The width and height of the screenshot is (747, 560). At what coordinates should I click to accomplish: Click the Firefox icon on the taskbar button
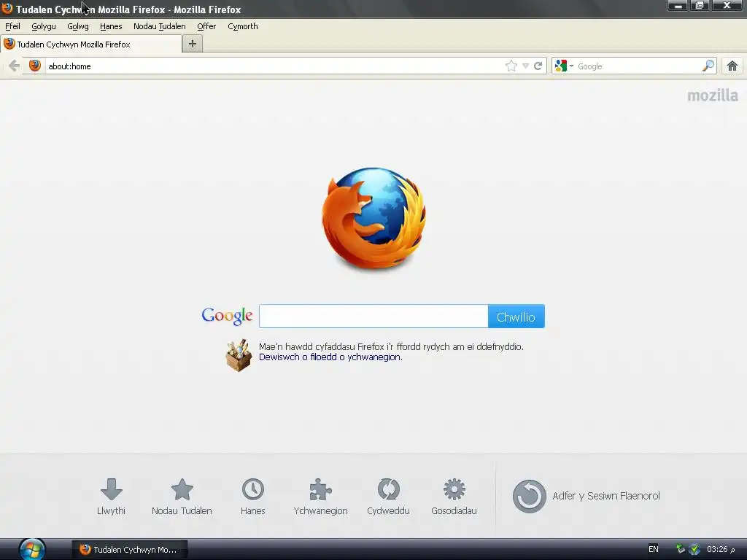coord(85,549)
